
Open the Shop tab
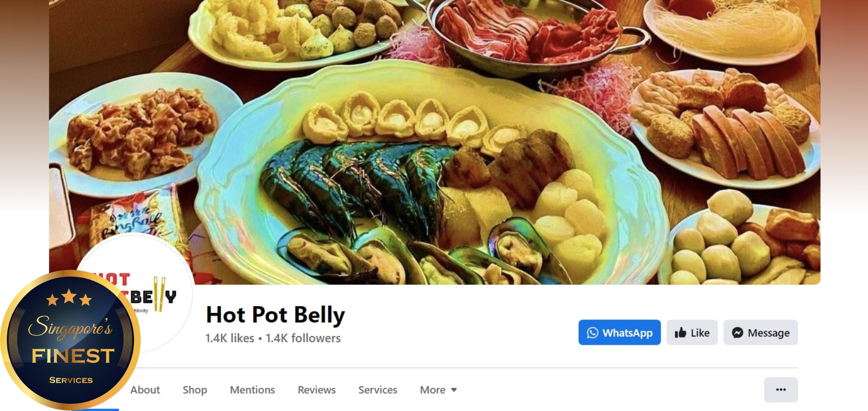tap(195, 390)
